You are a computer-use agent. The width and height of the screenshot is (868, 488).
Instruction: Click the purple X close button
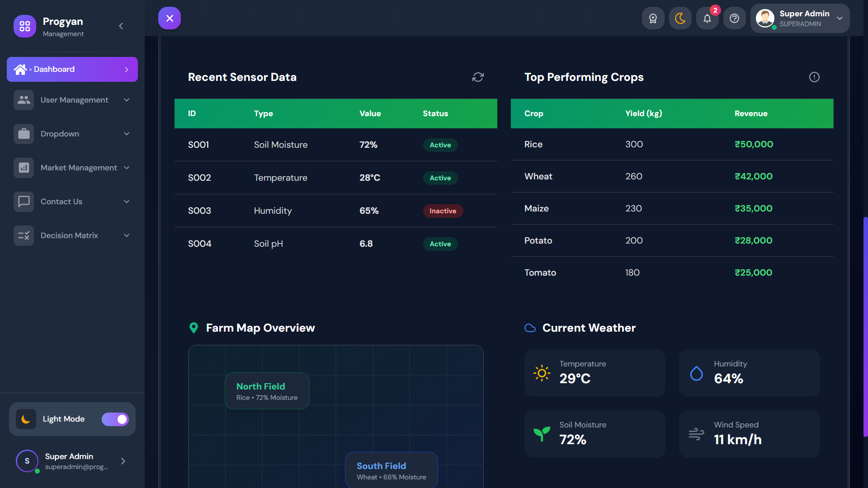(170, 19)
